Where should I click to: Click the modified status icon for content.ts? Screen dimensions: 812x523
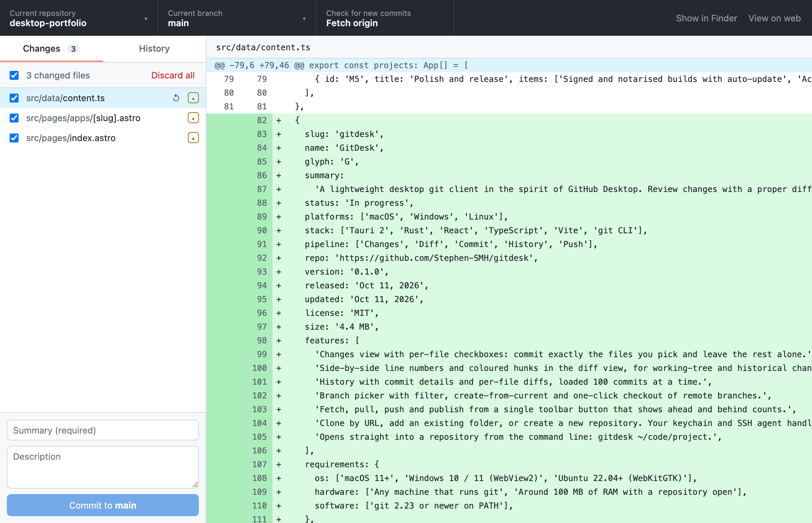[193, 98]
